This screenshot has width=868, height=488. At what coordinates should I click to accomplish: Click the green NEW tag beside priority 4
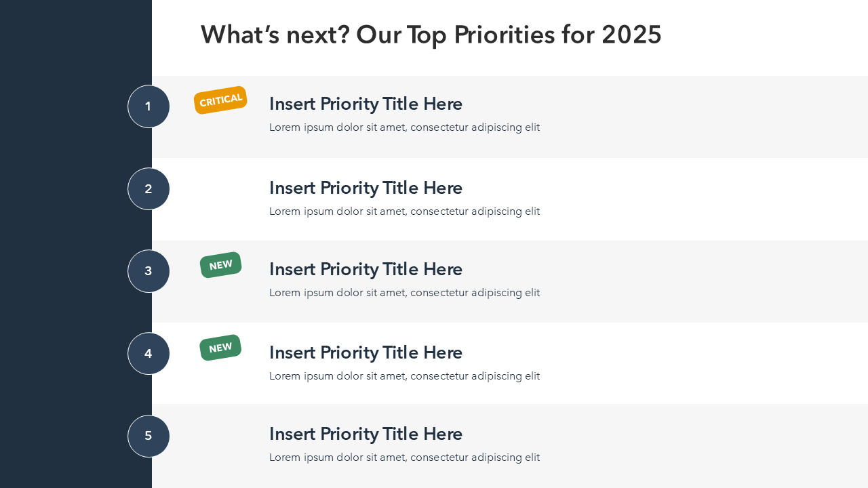[220, 348]
